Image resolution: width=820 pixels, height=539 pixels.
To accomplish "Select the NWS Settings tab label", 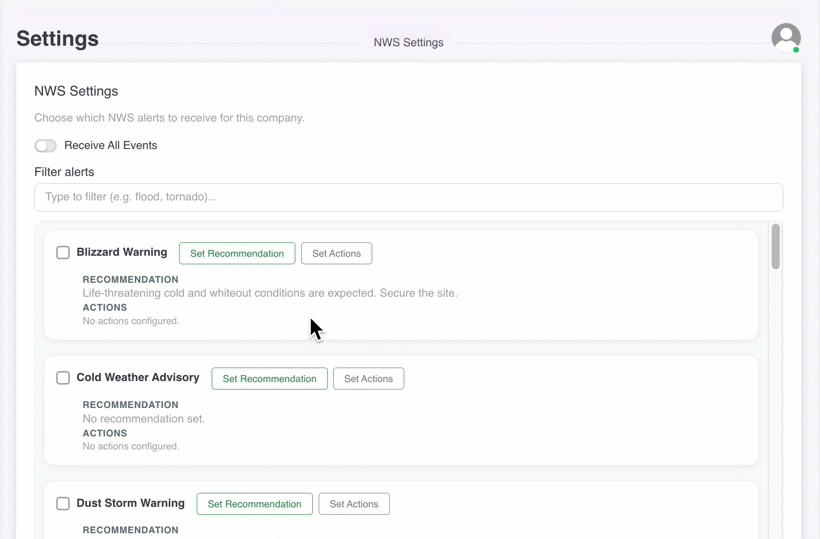I will (408, 43).
